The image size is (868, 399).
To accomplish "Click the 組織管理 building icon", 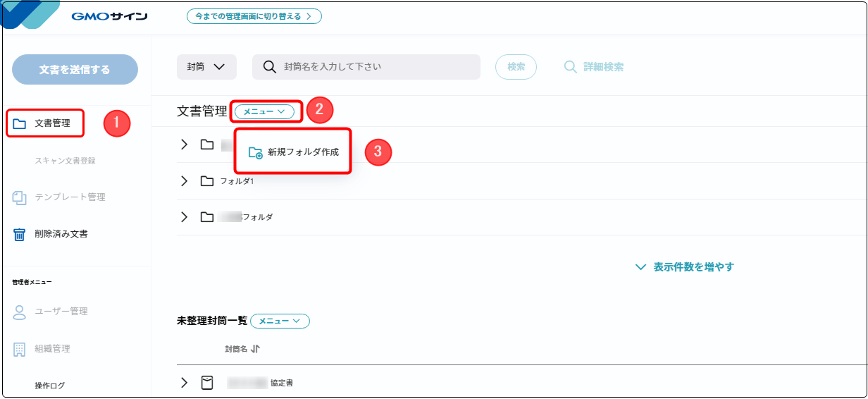I will coord(20,349).
